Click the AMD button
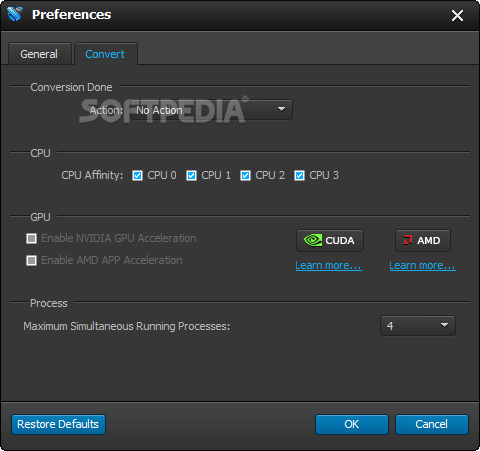This screenshot has height=451, width=480. click(423, 240)
